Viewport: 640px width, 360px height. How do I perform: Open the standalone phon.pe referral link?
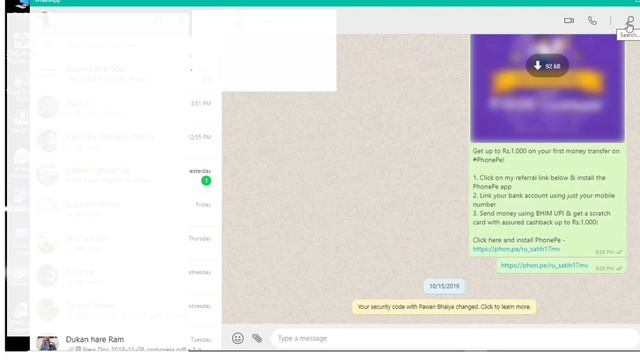click(x=544, y=266)
